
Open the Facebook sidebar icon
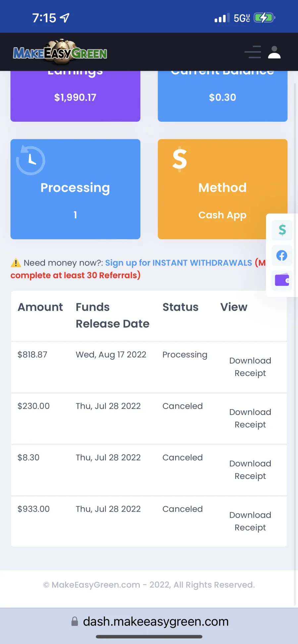coord(282,255)
